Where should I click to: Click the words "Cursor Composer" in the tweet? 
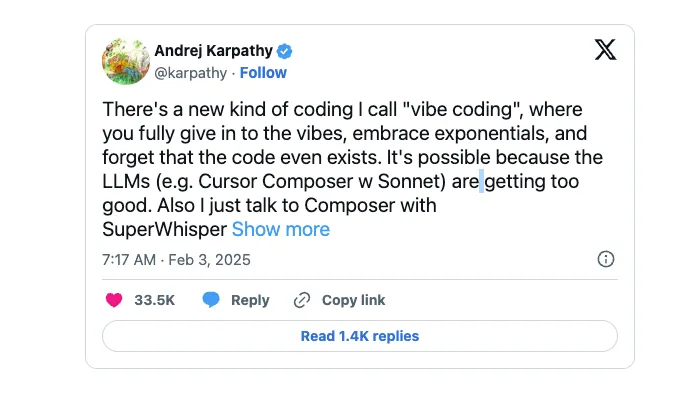click(276, 182)
